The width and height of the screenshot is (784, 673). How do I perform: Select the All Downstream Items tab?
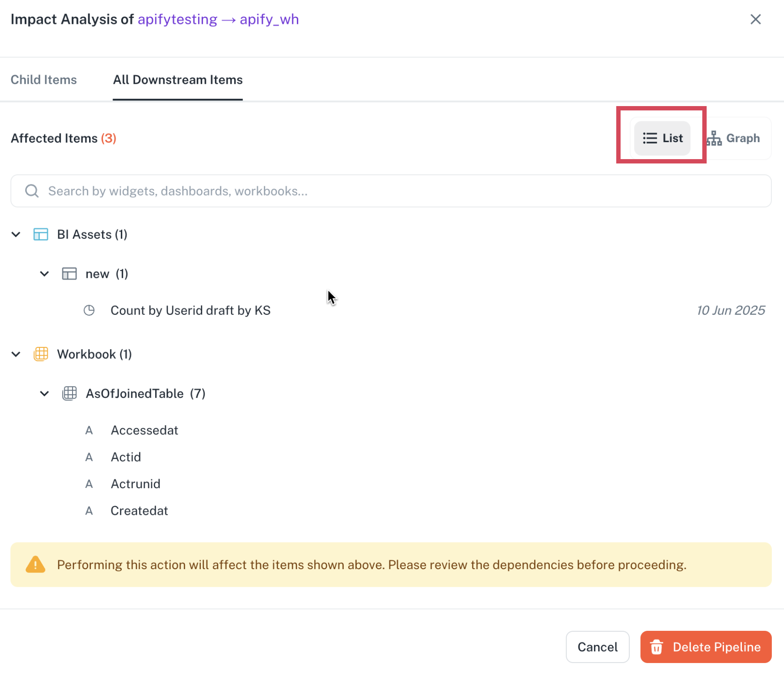coord(178,80)
